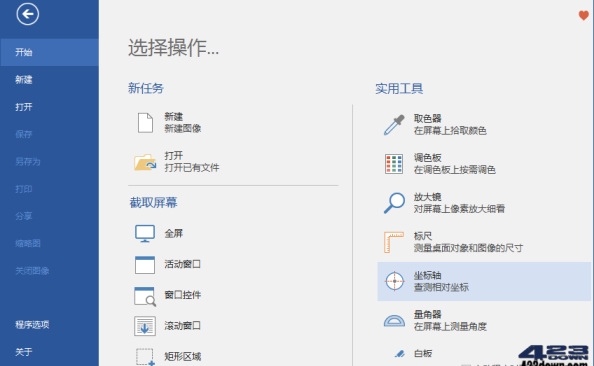Click the color grid Palette icon
The height and width of the screenshot is (366, 594).
tap(394, 164)
